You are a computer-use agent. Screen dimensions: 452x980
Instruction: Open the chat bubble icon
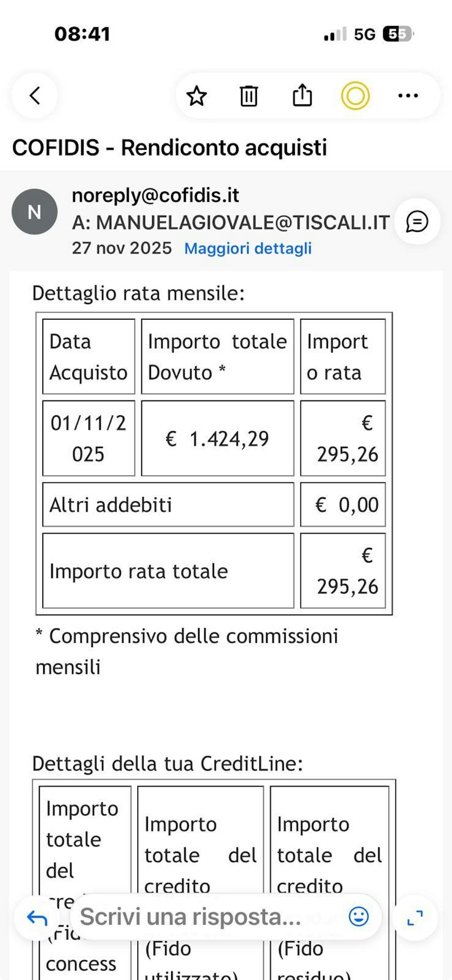coord(417,221)
